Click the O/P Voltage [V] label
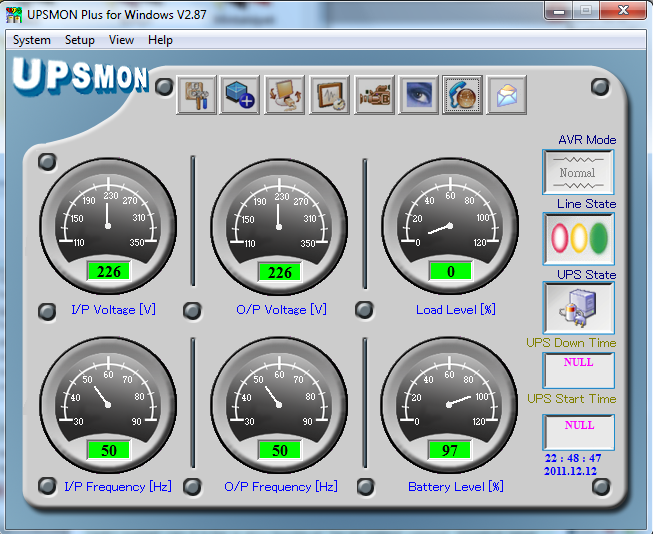Viewport: 653px width, 534px height. (x=282, y=309)
